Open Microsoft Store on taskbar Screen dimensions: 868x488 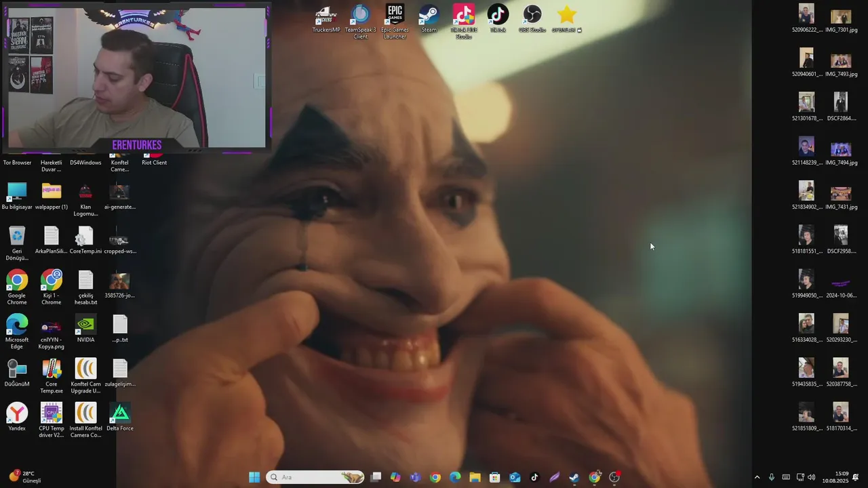click(495, 477)
